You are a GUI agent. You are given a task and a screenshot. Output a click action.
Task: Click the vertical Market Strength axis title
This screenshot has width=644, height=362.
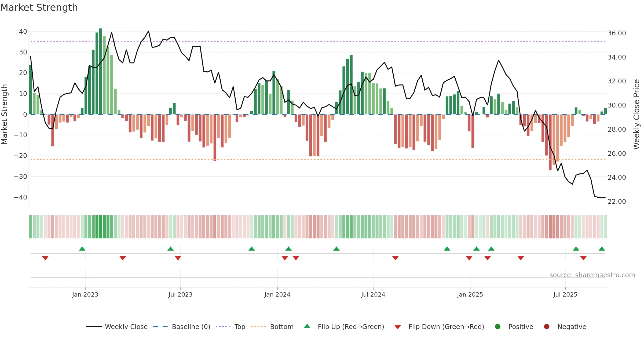pos(4,114)
